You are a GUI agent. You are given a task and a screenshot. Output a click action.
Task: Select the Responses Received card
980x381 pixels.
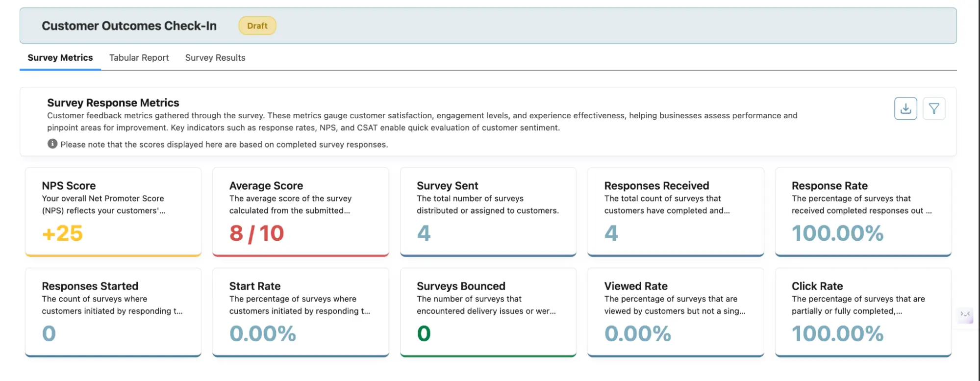[x=675, y=211]
